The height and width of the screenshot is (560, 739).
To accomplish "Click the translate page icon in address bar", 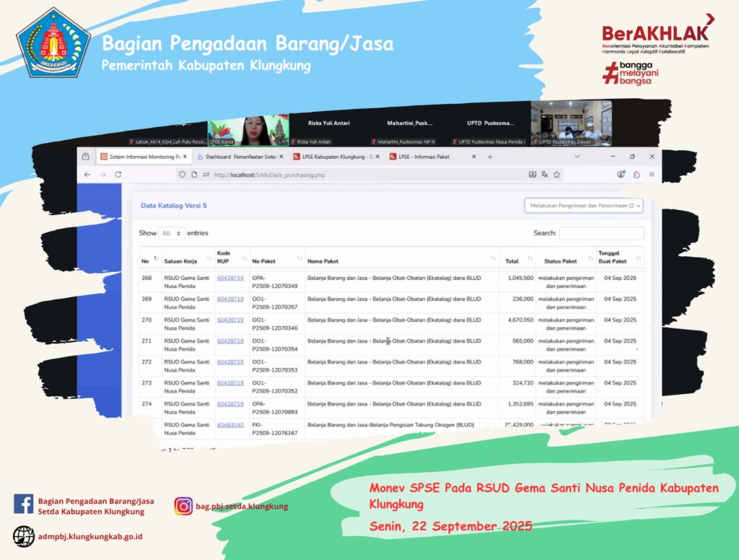I will click(545, 175).
